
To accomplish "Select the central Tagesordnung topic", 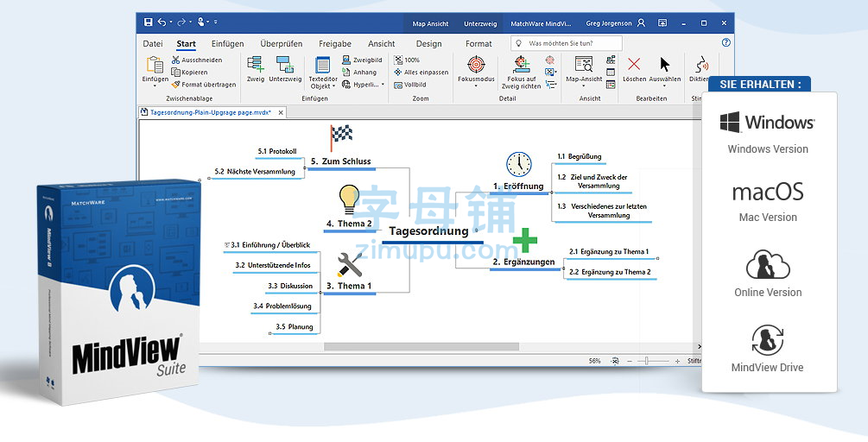I will point(428,231).
